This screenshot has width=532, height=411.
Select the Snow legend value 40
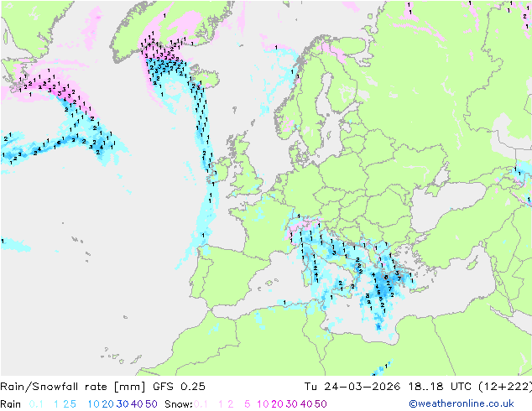(x=306, y=404)
